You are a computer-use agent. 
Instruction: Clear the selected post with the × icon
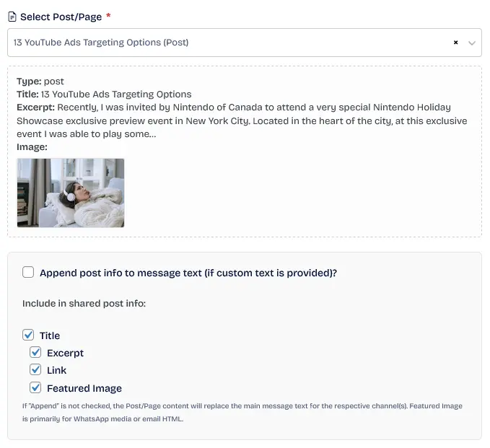(x=455, y=42)
